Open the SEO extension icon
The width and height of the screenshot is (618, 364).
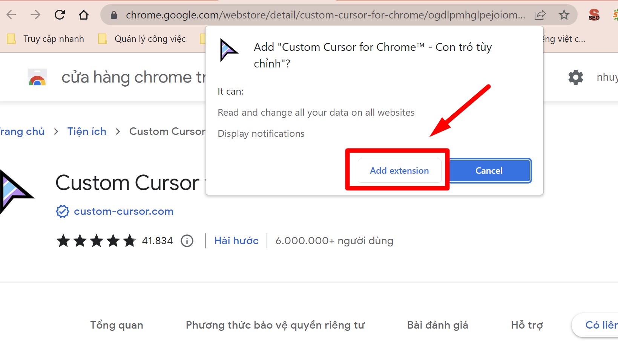594,15
